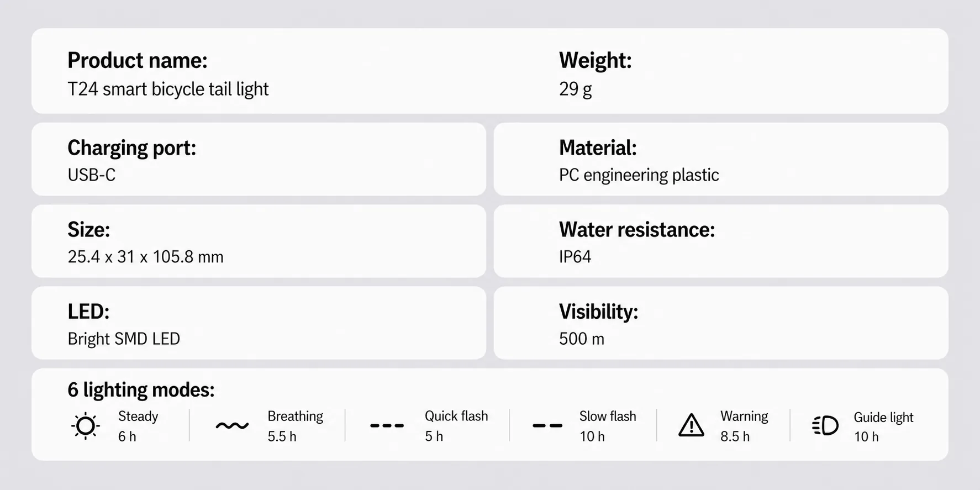Screen dimensions: 980x490
Task: Click the Bright SMD LED text
Action: pyautogui.click(x=124, y=339)
